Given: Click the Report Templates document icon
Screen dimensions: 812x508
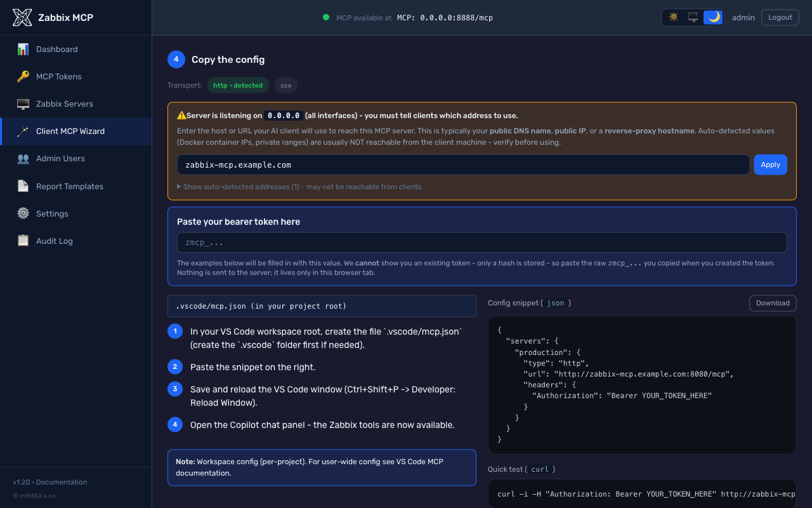Looking at the screenshot, I should click(23, 186).
